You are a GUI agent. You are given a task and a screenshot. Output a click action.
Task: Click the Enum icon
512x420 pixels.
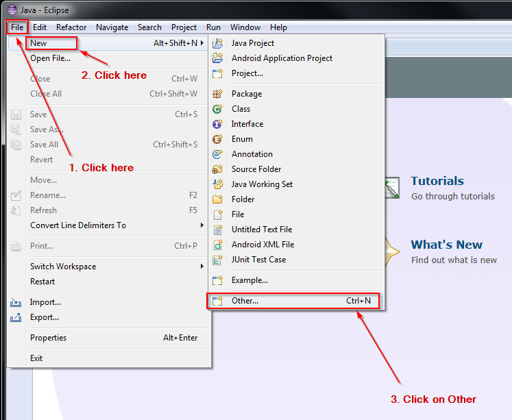(217, 139)
